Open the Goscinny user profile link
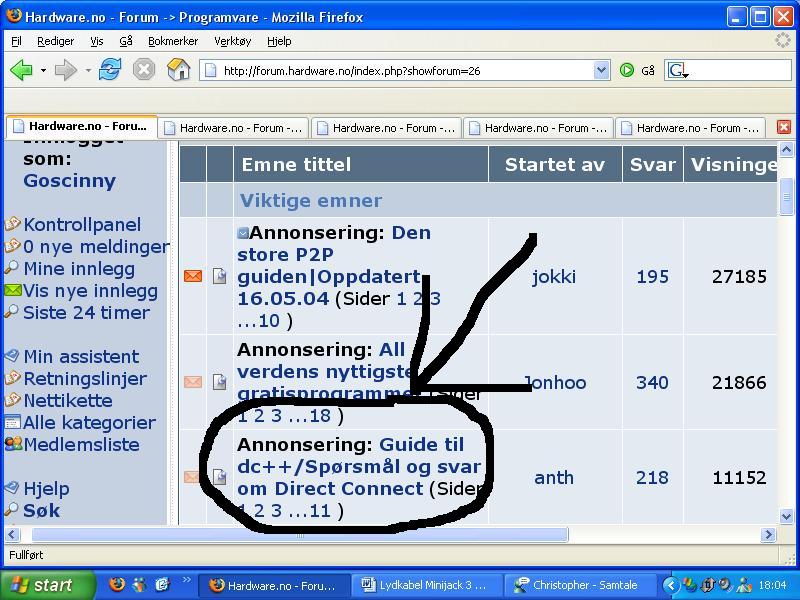This screenshot has width=800, height=600. click(69, 181)
